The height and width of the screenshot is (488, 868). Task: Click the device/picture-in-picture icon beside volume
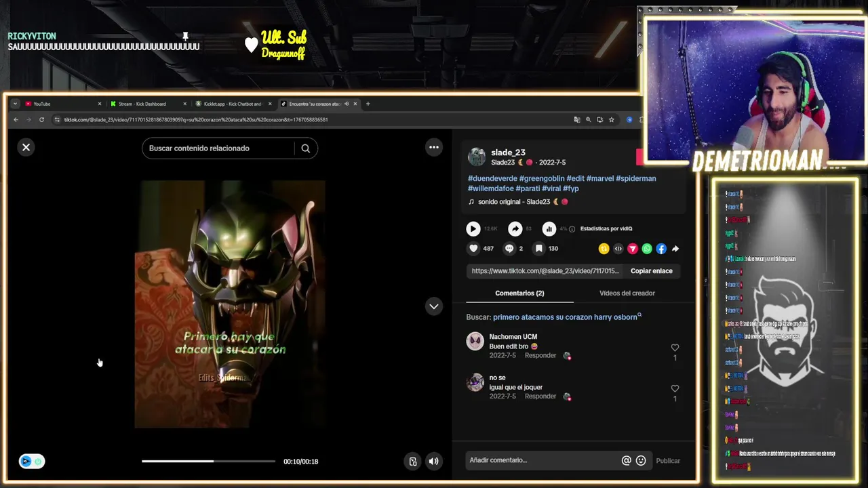coord(412,462)
